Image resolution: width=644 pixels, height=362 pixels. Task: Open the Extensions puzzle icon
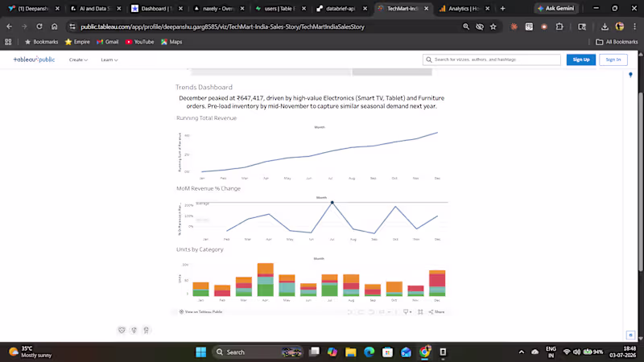[x=559, y=27]
